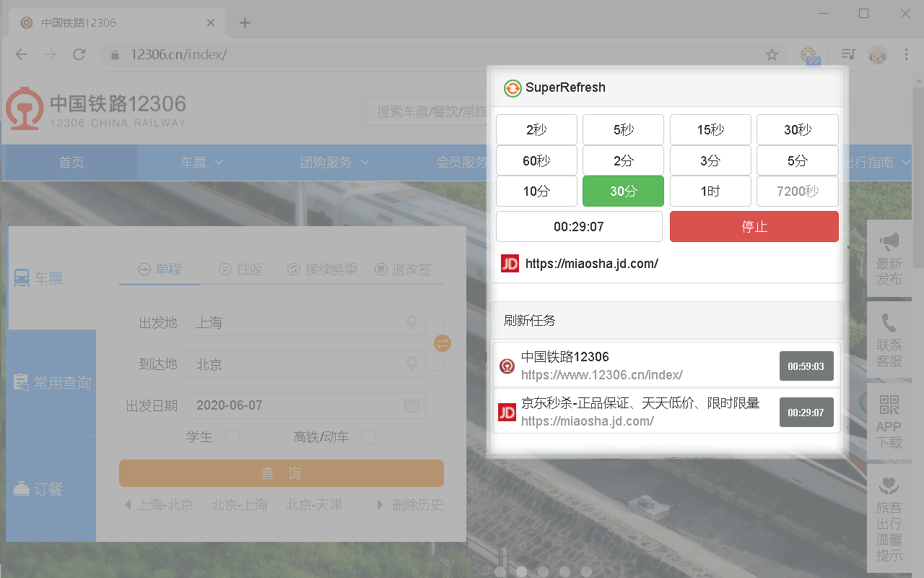The image size is (924, 578).
Task: Swap departure and arrival stations icon
Action: tap(443, 343)
